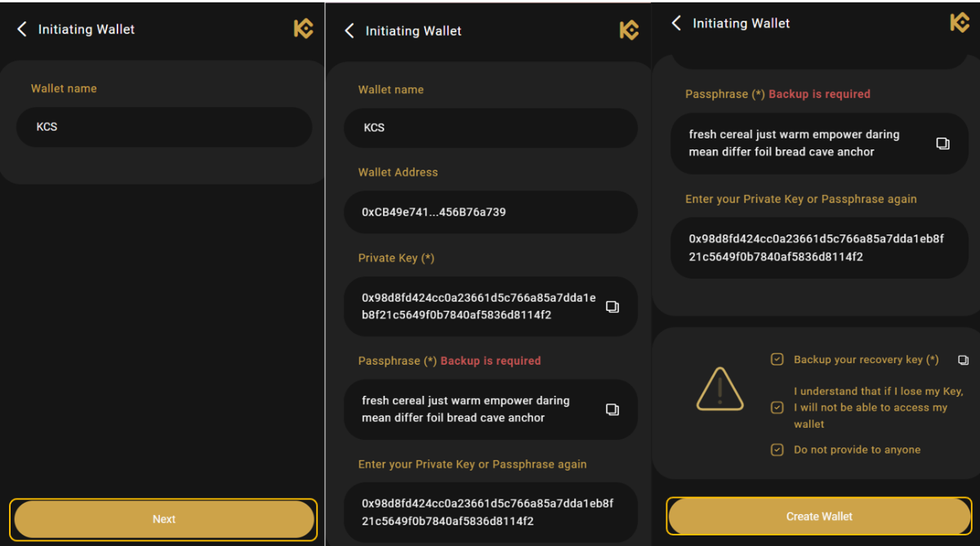
Task: Select the Wallet name field in the middle panel
Action: pos(490,128)
